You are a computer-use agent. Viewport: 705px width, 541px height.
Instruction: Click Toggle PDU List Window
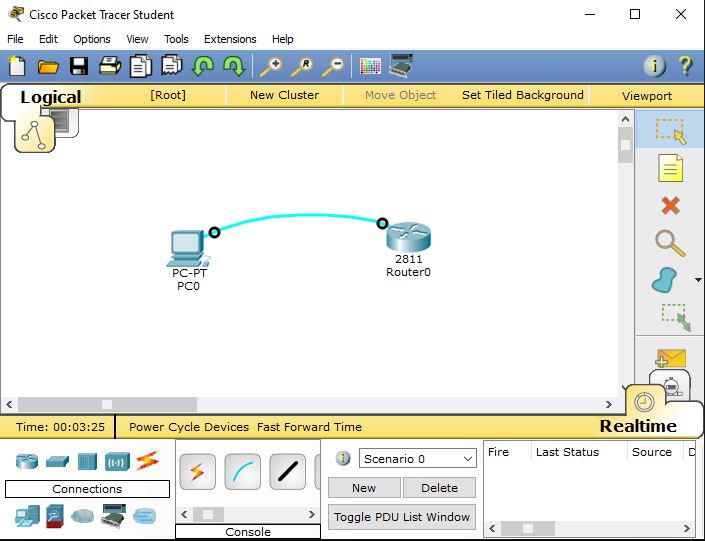click(x=402, y=517)
